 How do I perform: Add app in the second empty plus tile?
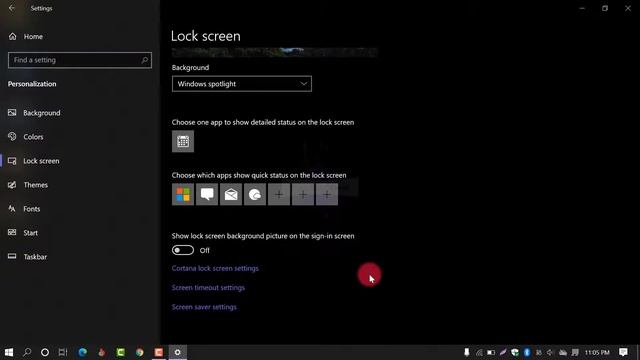click(303, 194)
